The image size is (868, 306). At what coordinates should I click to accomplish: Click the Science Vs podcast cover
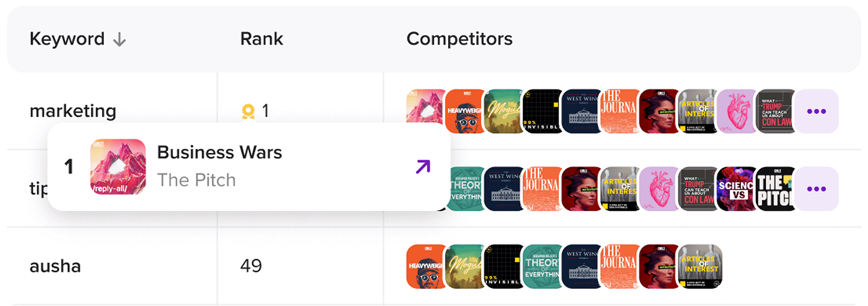click(736, 189)
